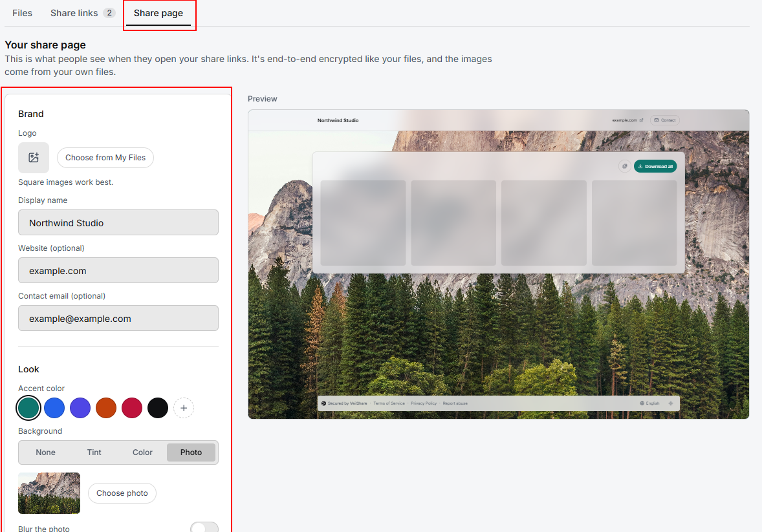Click the first blurred file tile in the preview
Screen dimensions: 762x532
[x=363, y=223]
